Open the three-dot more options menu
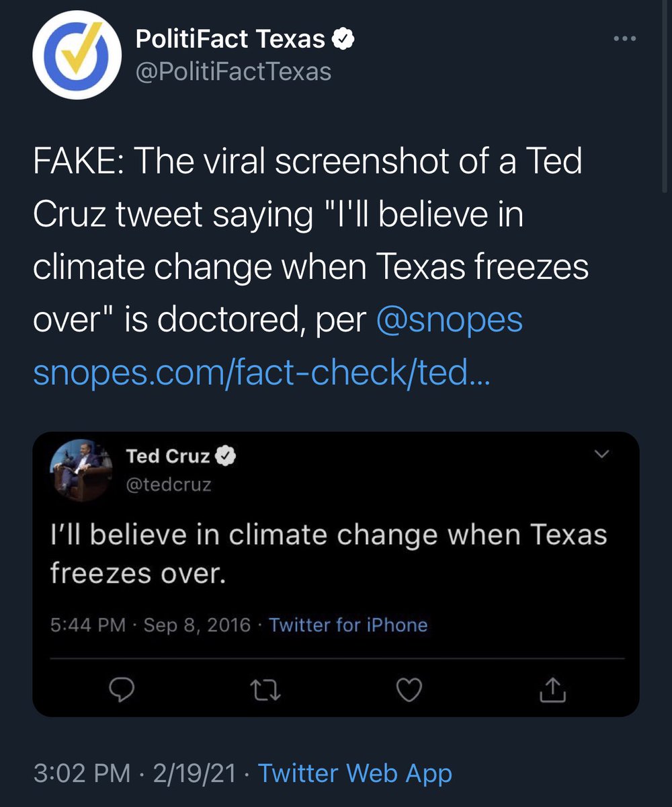 pyautogui.click(x=625, y=39)
